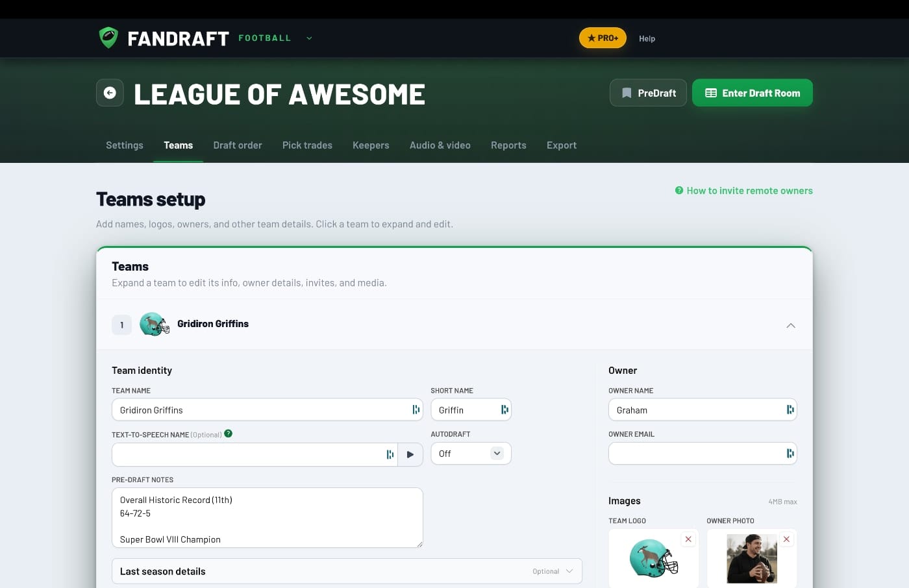
Task: Click the FANDRAFT wordmark text
Action: (x=178, y=38)
